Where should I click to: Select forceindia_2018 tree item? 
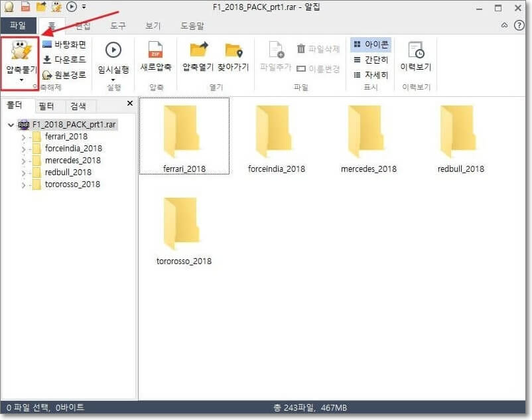[73, 149]
